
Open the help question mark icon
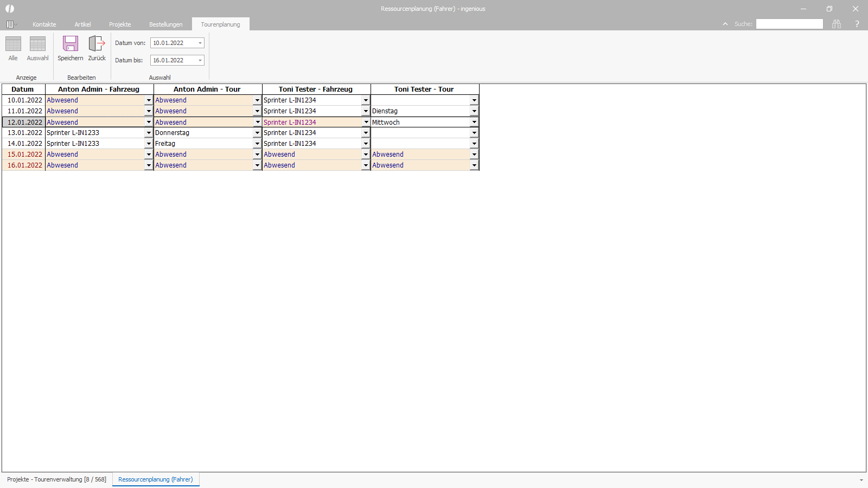857,24
